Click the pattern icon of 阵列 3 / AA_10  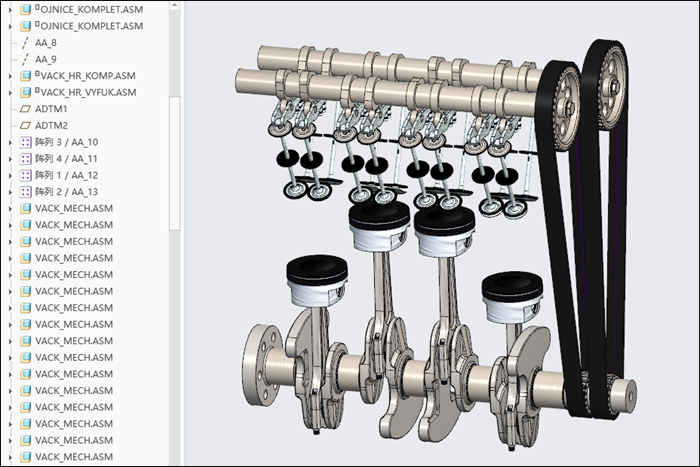coord(26,142)
